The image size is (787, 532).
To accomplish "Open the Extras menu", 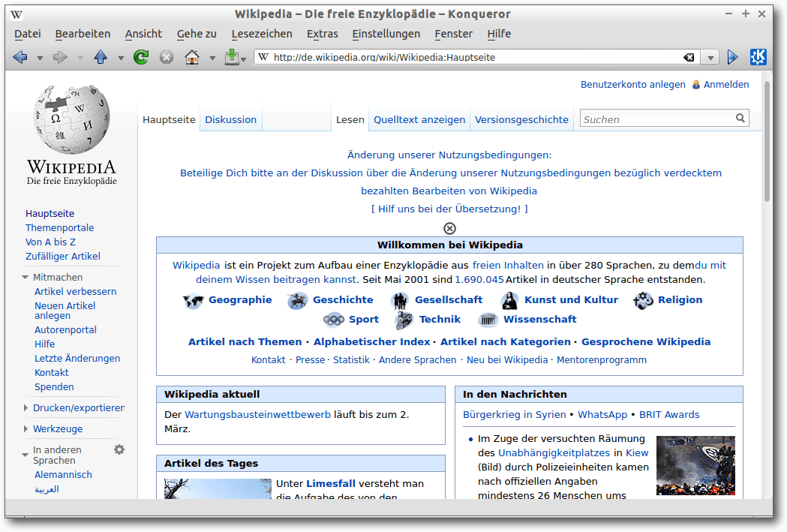I will (323, 34).
